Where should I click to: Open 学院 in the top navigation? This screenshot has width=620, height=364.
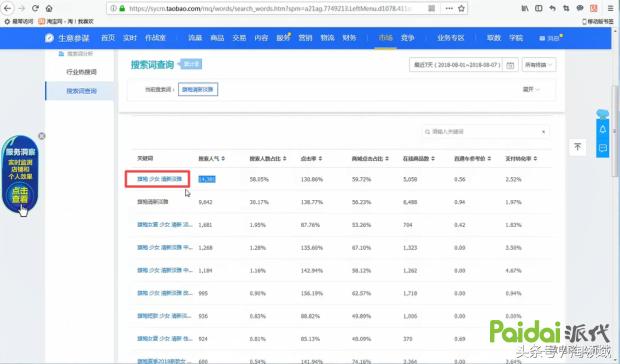[x=516, y=38]
